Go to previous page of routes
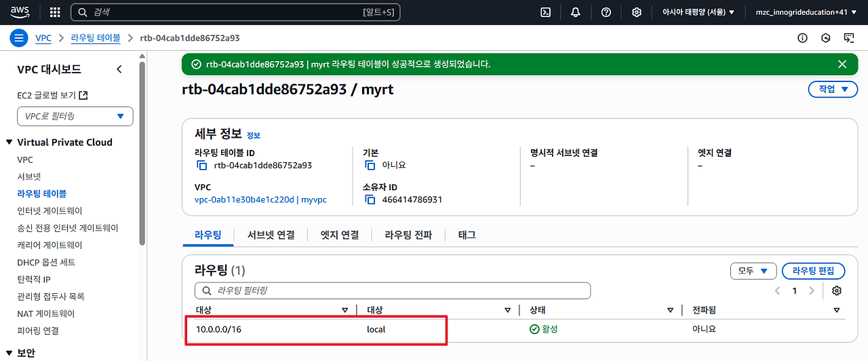Image resolution: width=868 pixels, height=361 pixels. 778,290
